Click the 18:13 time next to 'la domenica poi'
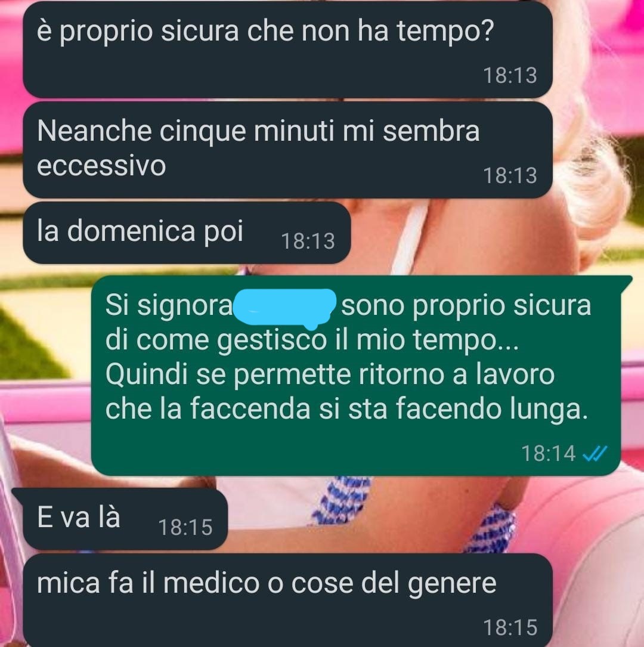 click(308, 242)
